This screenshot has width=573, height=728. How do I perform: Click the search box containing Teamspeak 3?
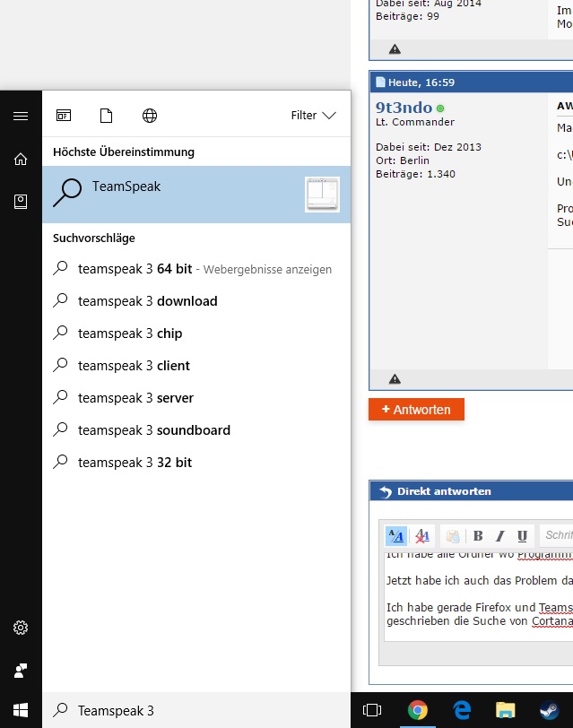[196, 710]
